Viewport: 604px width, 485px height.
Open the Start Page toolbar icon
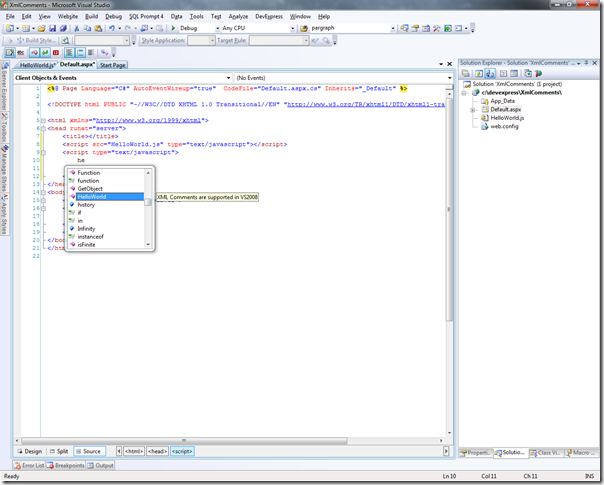448,28
